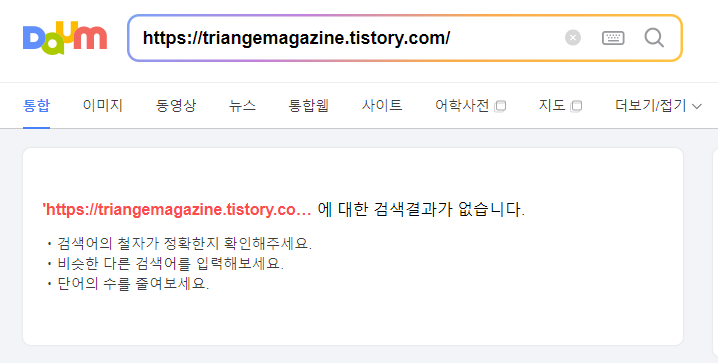Click the magnifying glass search icon
The width and height of the screenshot is (718, 363).
[x=654, y=38]
